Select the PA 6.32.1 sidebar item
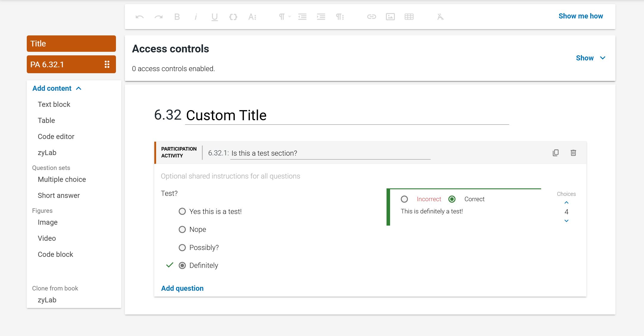This screenshot has width=644, height=336. (71, 64)
